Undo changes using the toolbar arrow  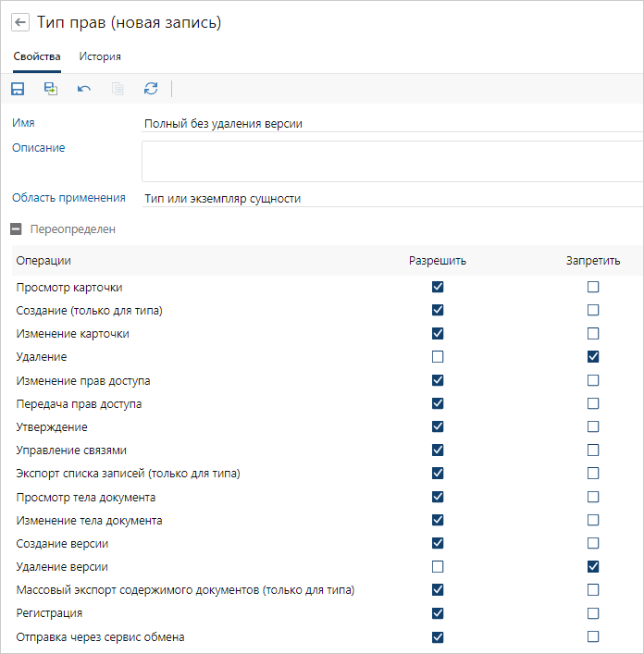pyautogui.click(x=84, y=89)
